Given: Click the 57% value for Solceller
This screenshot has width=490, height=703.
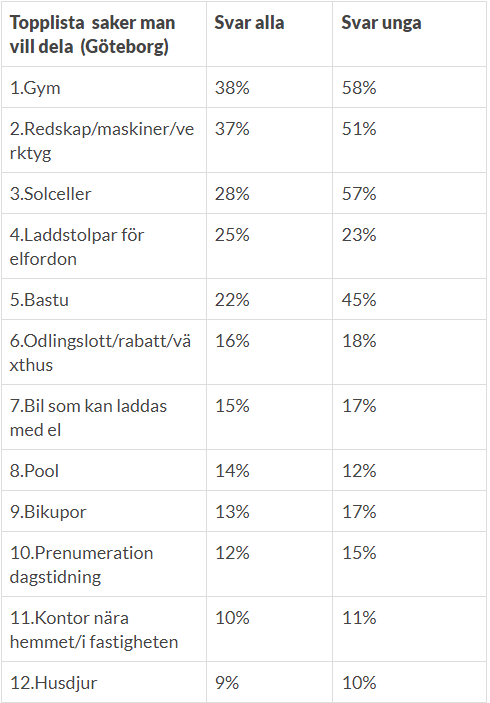Looking at the screenshot, I should [359, 194].
